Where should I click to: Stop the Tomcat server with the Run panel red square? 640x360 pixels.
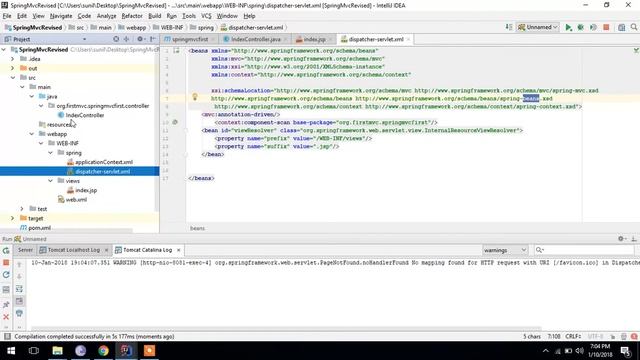coord(6,262)
